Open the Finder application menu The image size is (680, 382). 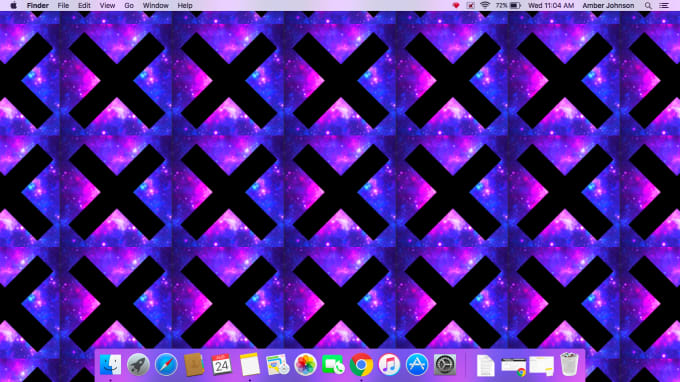38,6
